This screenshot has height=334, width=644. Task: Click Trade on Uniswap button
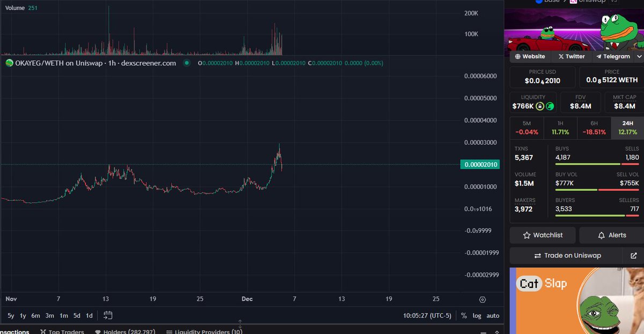click(x=566, y=256)
